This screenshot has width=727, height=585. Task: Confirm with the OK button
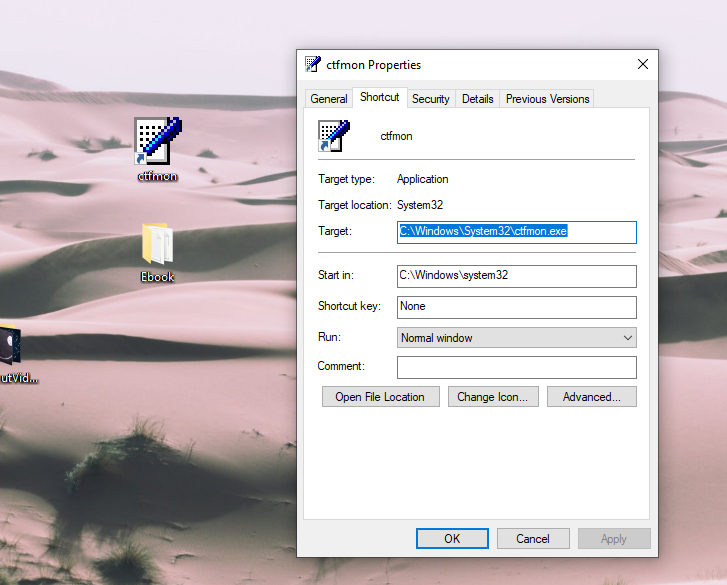(452, 539)
